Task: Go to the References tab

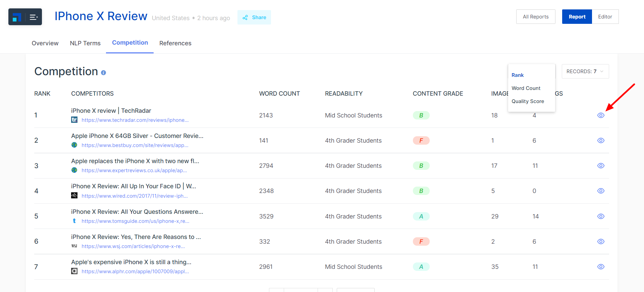Action: coord(175,43)
